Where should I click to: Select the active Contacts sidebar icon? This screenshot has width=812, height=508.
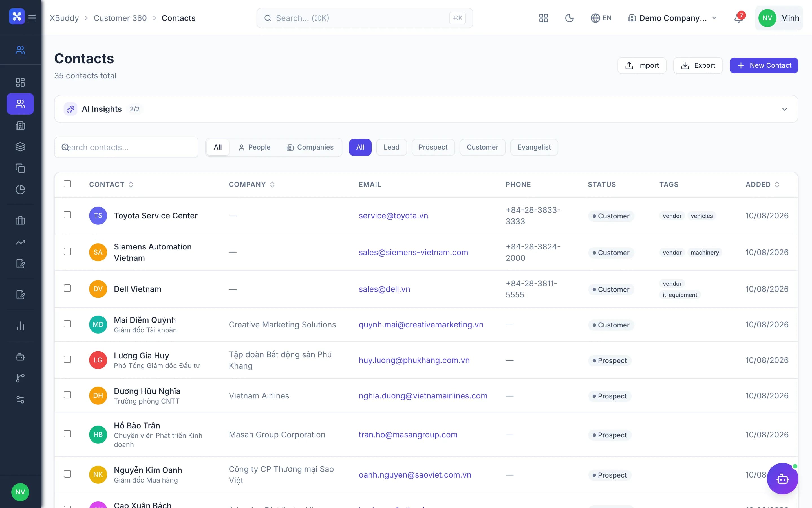point(20,104)
